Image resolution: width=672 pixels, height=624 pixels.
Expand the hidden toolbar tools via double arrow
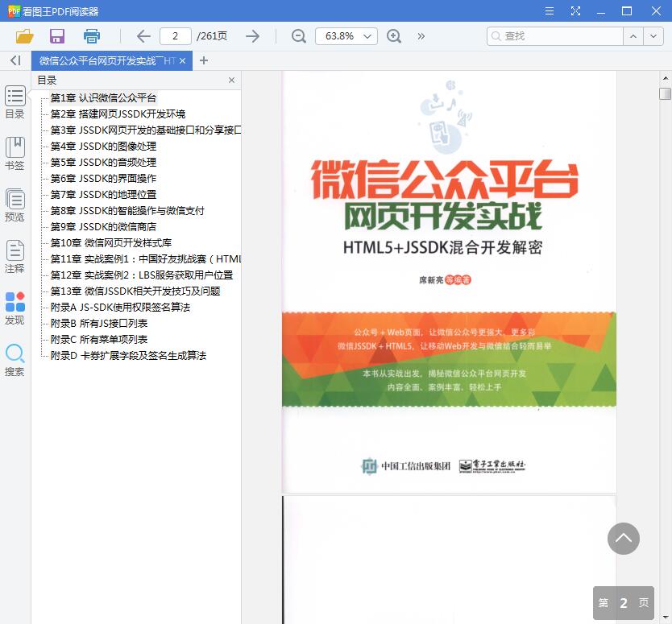click(x=421, y=36)
